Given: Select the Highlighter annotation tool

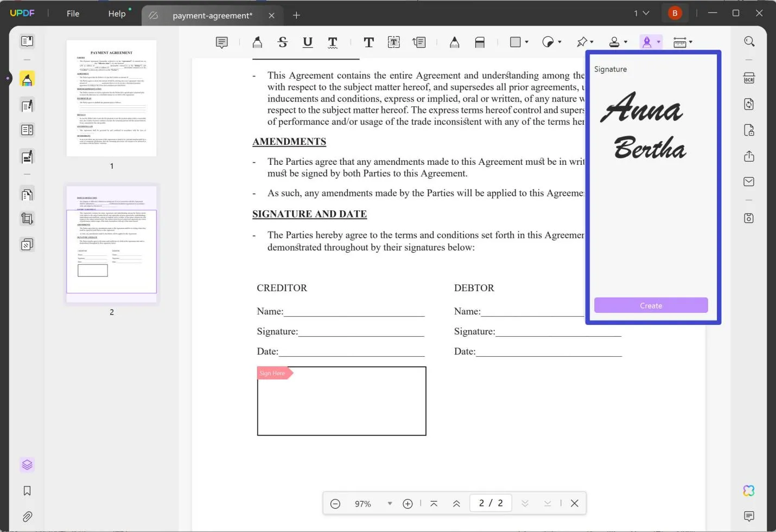Looking at the screenshot, I should coord(257,42).
